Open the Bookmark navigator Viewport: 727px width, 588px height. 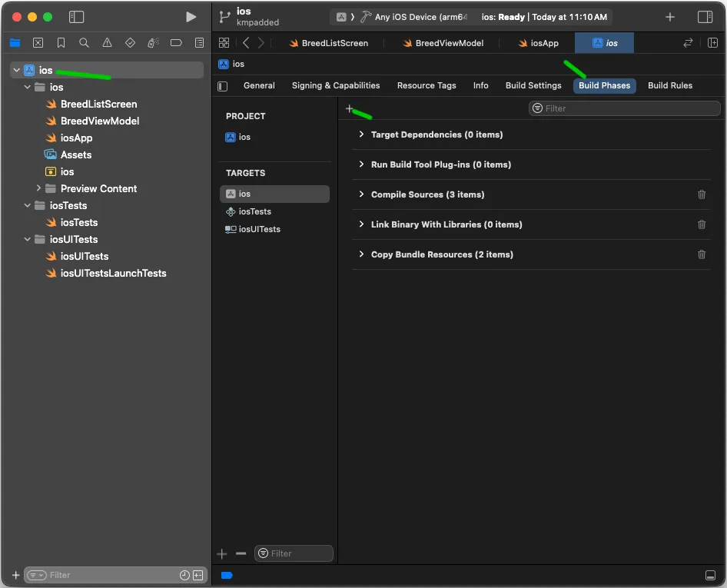(61, 43)
